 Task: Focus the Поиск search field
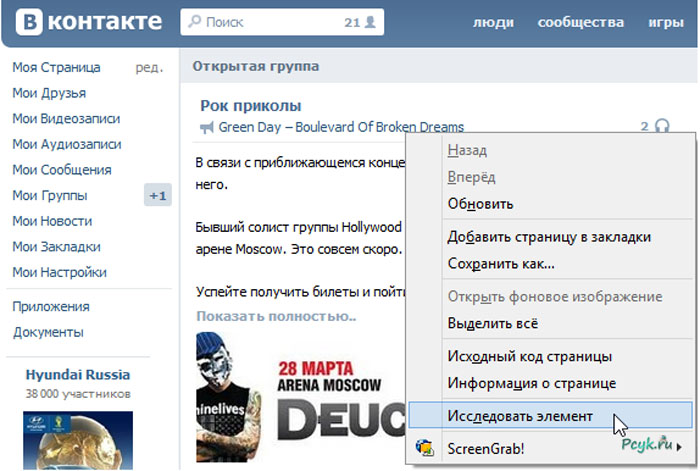coord(282,22)
